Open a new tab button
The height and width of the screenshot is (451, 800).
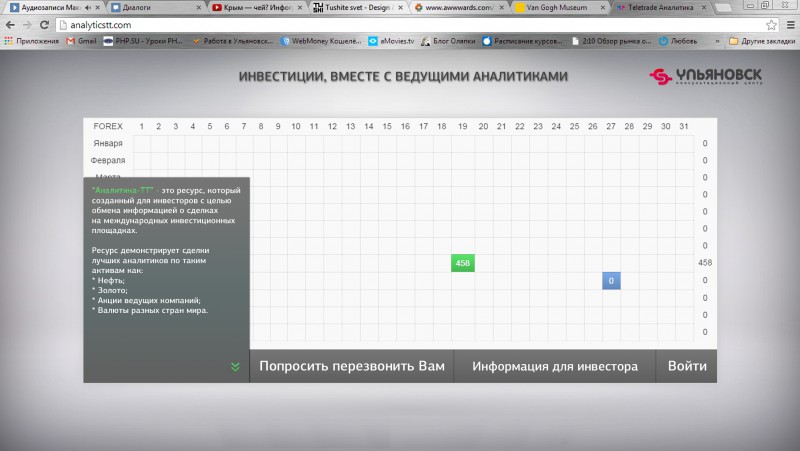[722, 8]
